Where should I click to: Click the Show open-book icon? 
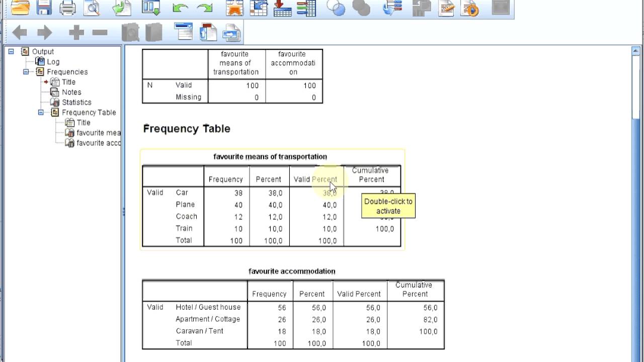tap(130, 33)
